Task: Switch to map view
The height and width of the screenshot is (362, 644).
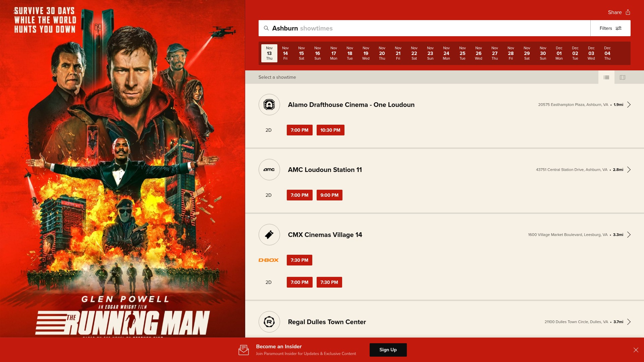Action: tap(623, 77)
